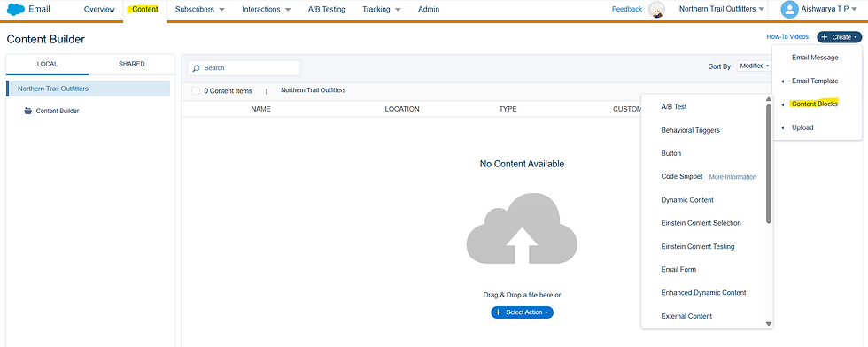The image size is (868, 347).
Task: Open the Content tab
Action: pyautogui.click(x=145, y=10)
